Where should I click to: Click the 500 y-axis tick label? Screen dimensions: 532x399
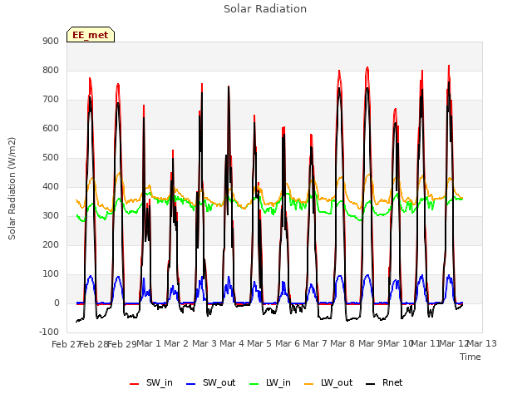51,158
